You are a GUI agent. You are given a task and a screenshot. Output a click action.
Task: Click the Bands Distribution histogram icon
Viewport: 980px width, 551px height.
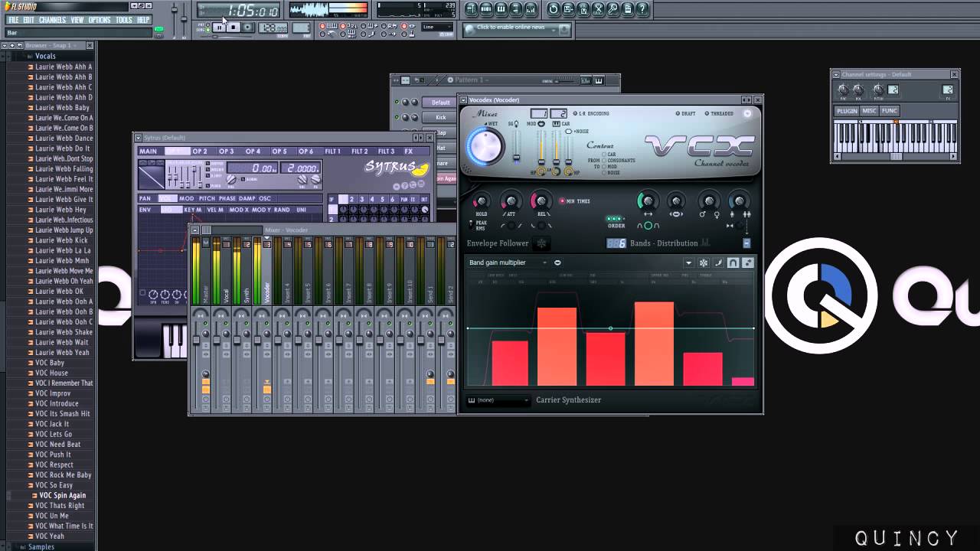tap(705, 243)
